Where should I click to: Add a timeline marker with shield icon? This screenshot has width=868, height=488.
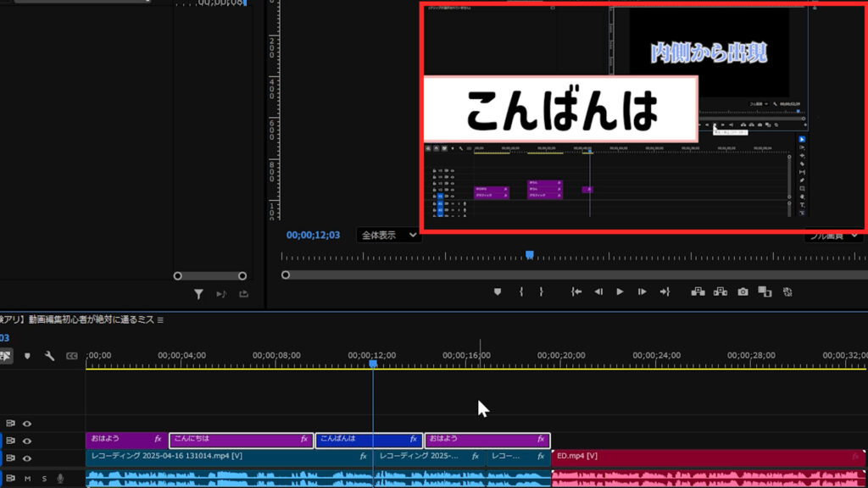[27, 356]
